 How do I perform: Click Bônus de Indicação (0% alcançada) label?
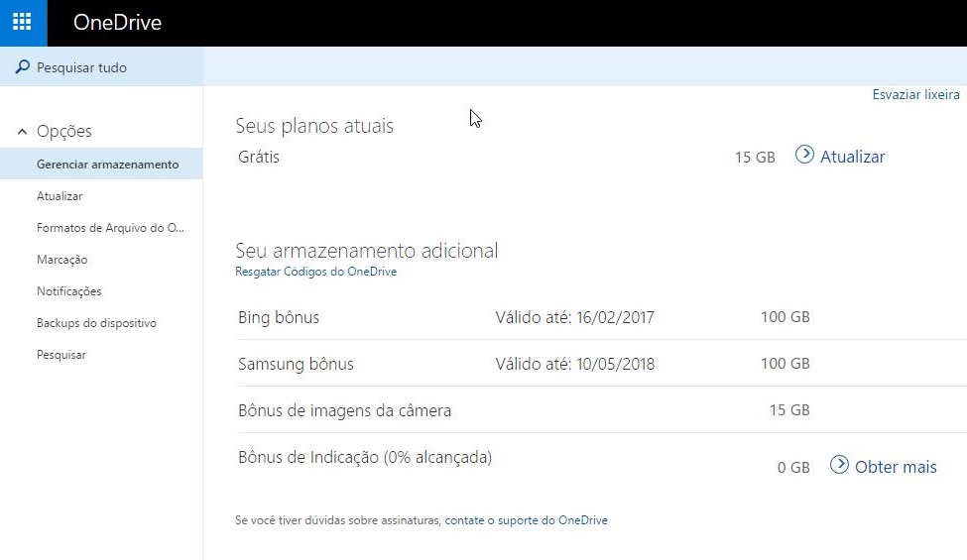[365, 457]
